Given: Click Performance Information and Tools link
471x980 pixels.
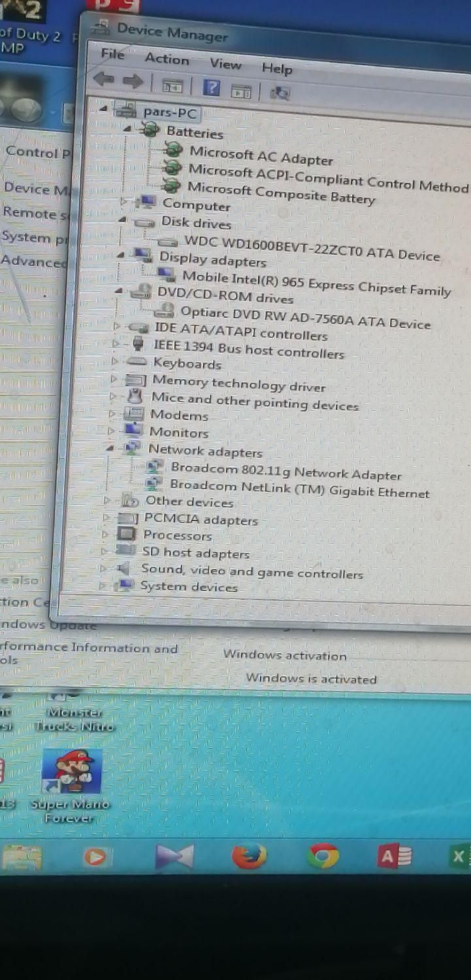Looking at the screenshot, I should tap(88, 653).
